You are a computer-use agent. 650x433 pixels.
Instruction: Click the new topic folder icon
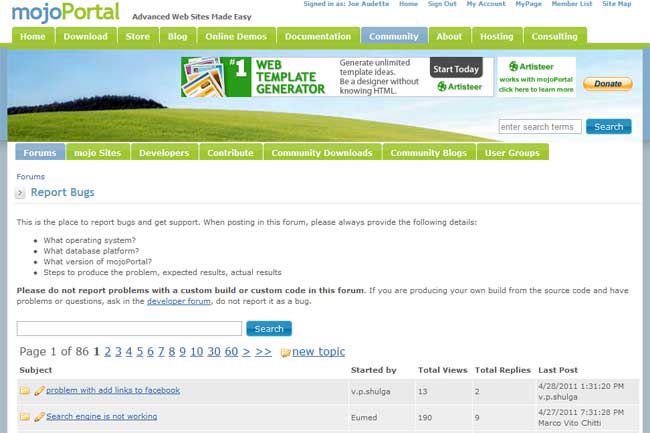285,353
